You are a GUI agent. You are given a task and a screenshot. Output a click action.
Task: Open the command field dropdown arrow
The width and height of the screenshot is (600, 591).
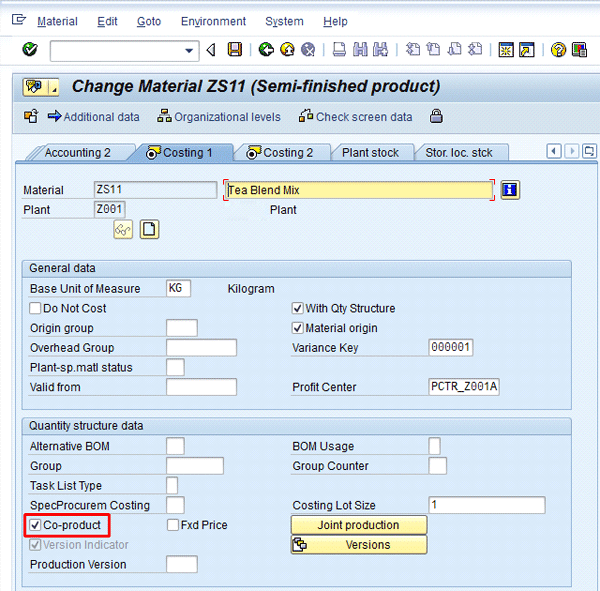coord(190,50)
